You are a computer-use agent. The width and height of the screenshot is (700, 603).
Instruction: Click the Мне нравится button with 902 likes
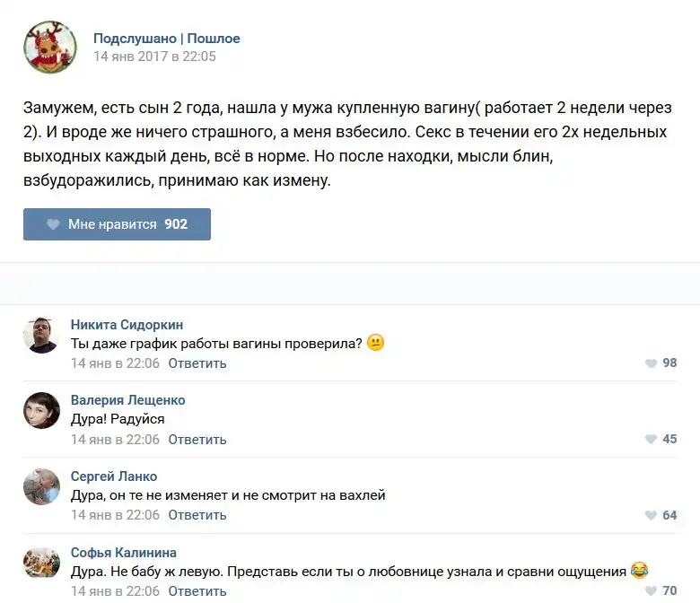[117, 224]
